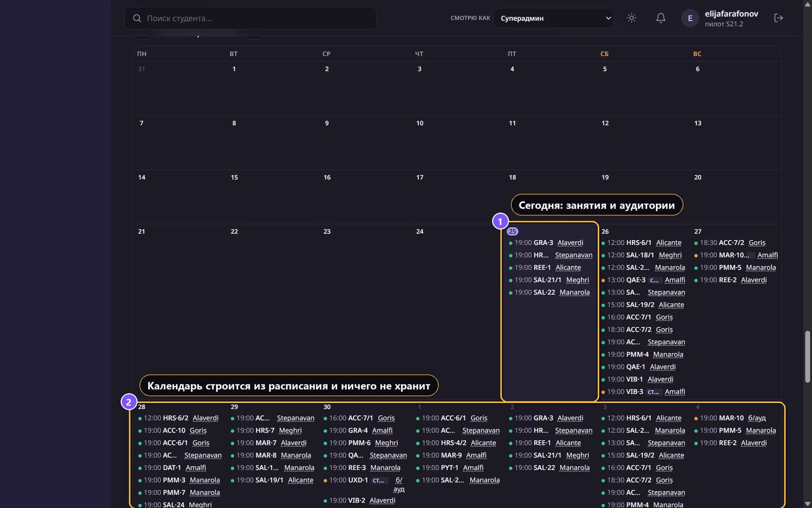
Task: Click the vertical page scrollbar thumb
Action: point(807,356)
